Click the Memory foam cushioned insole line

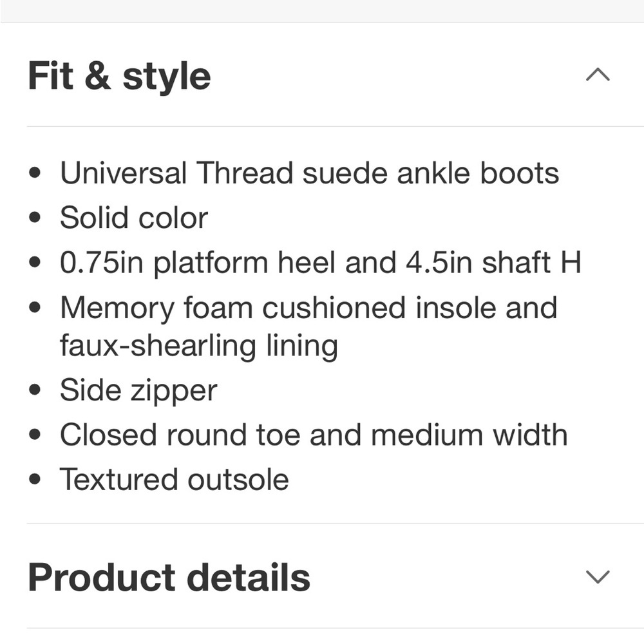pos(308,307)
